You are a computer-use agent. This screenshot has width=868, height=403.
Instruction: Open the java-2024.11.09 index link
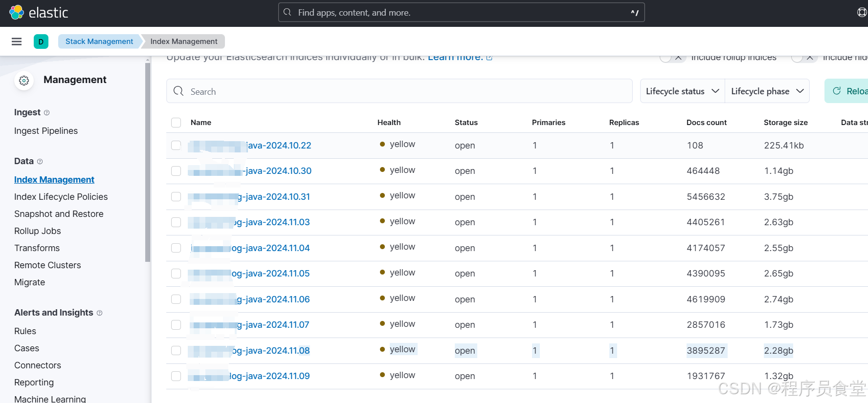pos(249,376)
